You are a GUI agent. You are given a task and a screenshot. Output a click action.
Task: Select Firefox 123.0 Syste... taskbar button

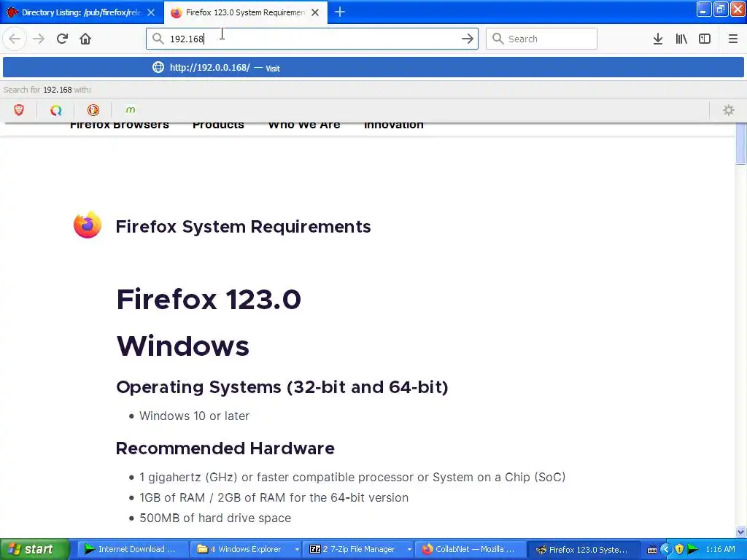click(584, 549)
